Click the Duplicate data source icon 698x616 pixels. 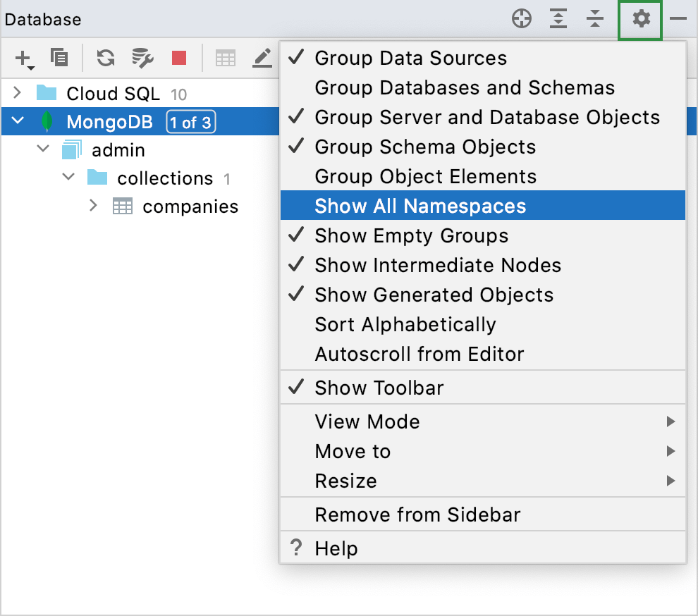click(x=59, y=58)
